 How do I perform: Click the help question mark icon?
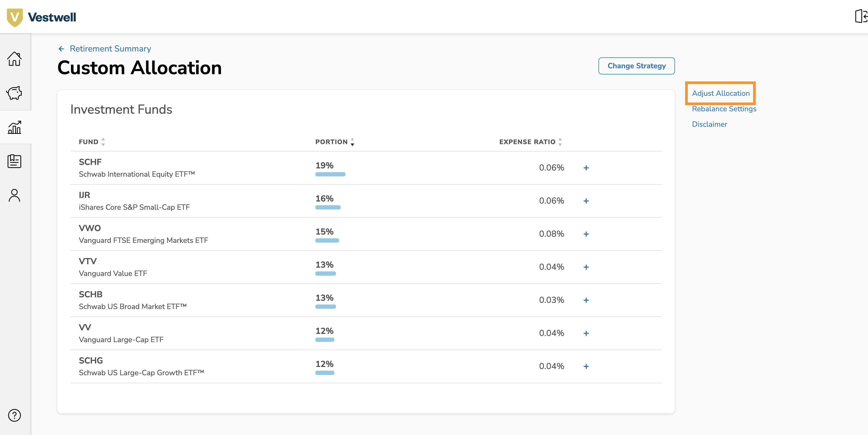tap(14, 416)
